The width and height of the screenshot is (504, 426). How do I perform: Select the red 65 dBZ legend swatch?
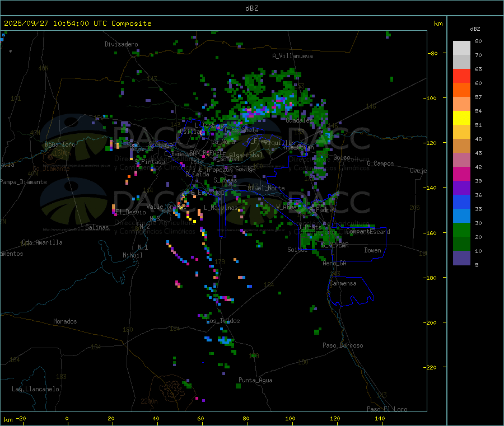pyautogui.click(x=461, y=76)
